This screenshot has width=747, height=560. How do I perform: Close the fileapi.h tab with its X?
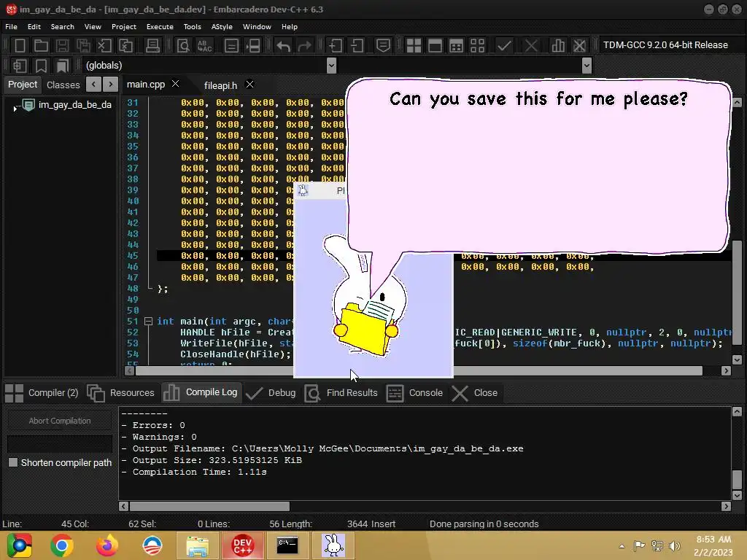pyautogui.click(x=249, y=85)
